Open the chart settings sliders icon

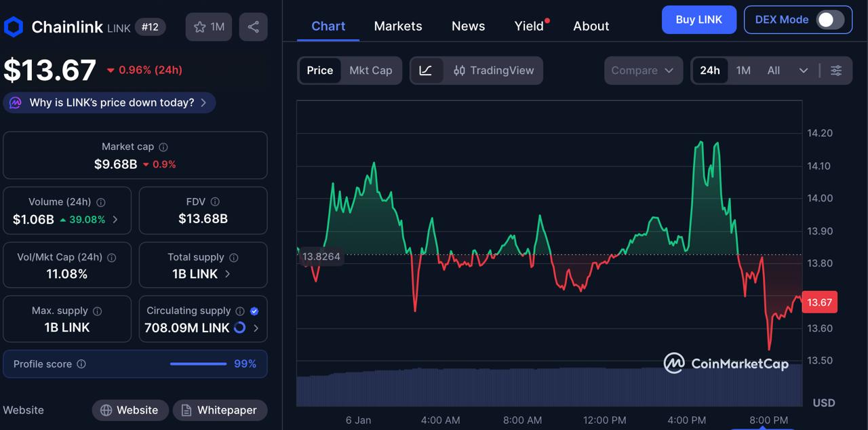click(x=836, y=70)
